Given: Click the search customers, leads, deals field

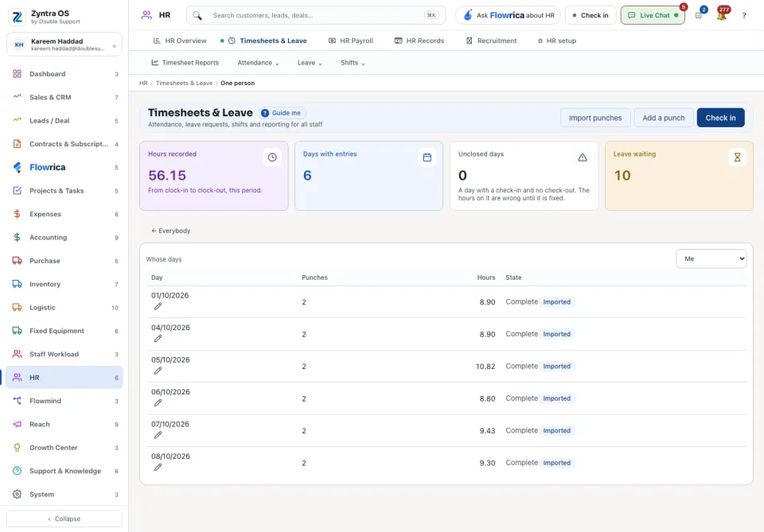Looking at the screenshot, I should pyautogui.click(x=316, y=16).
